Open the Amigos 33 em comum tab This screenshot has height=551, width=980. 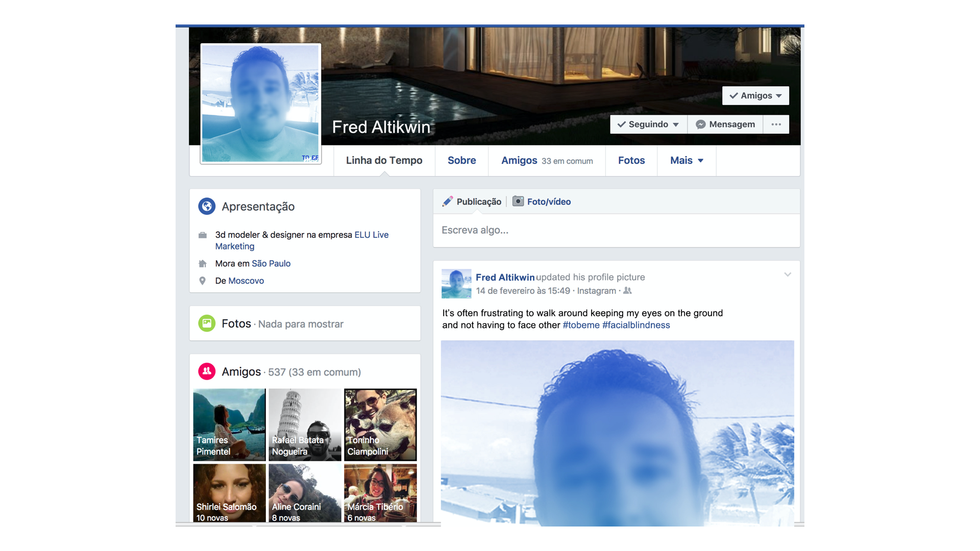click(x=547, y=161)
